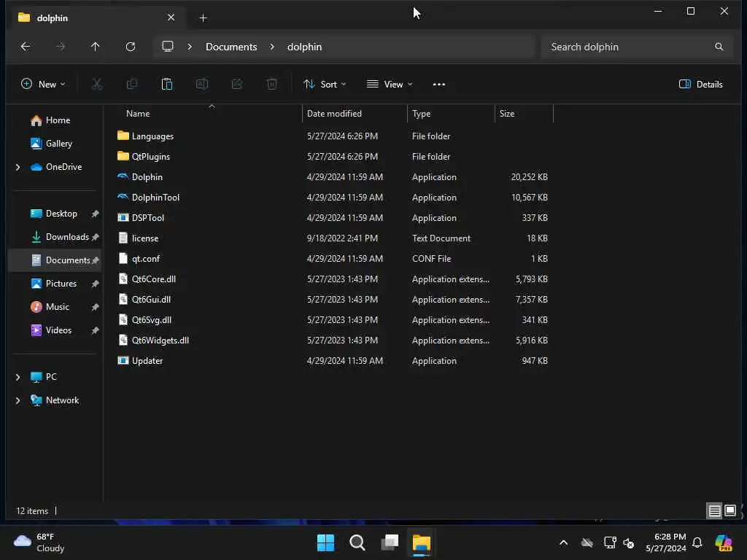Click the Share icon in toolbar
Screen dimensions: 747x560
[x=237, y=85]
